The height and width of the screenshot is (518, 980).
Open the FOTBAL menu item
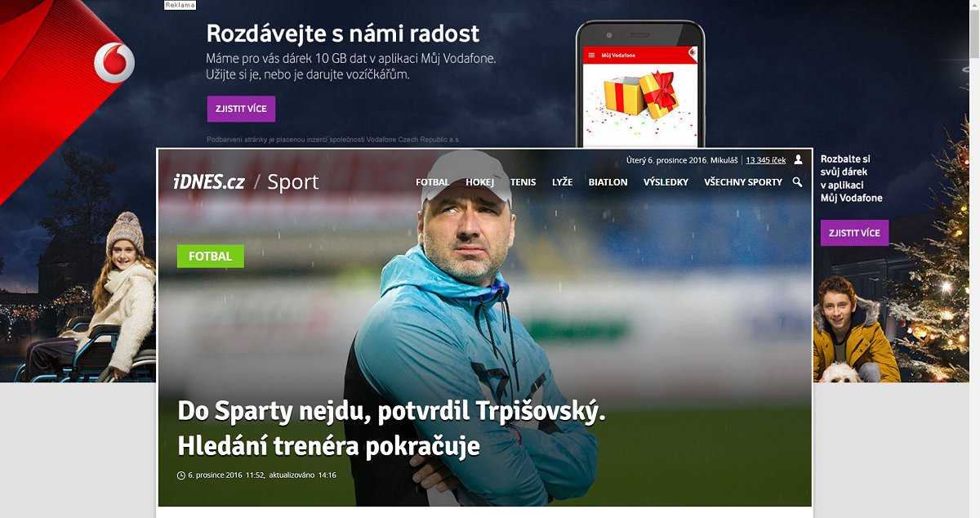[433, 182]
